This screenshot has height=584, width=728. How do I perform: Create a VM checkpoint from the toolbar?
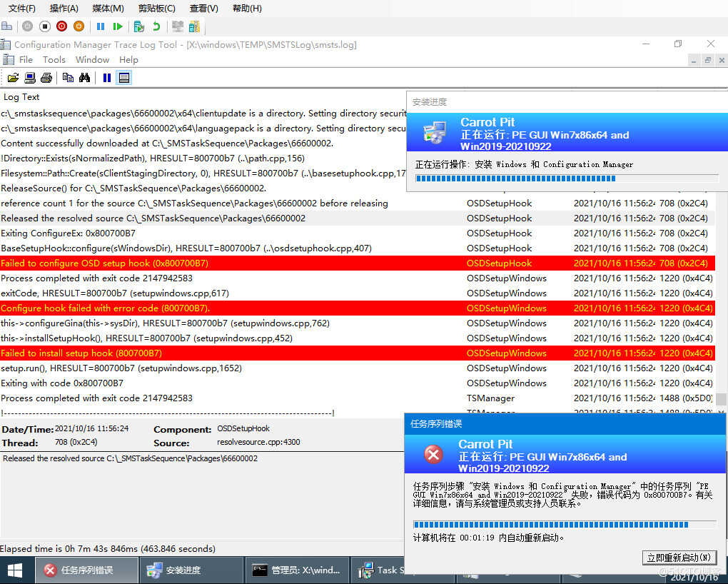pos(138,26)
